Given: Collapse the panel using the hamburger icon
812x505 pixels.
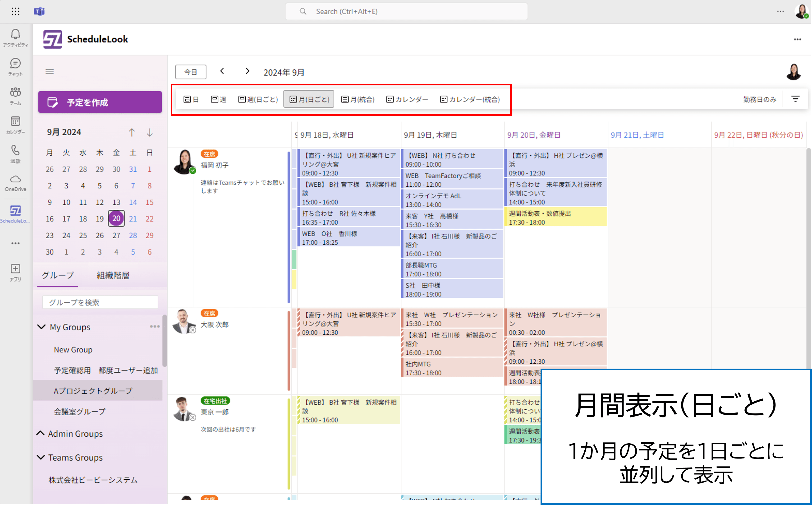Looking at the screenshot, I should tap(49, 71).
